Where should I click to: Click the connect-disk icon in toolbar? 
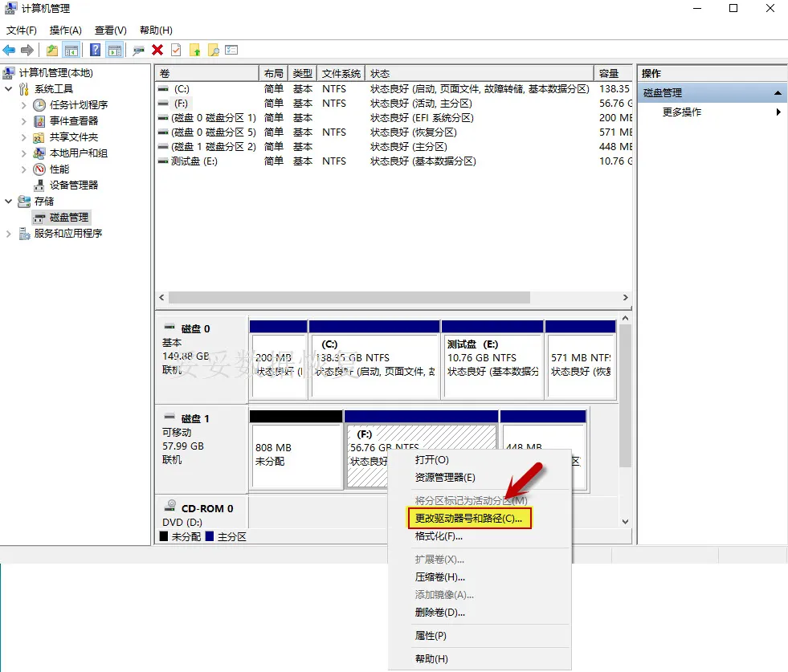pyautogui.click(x=139, y=50)
